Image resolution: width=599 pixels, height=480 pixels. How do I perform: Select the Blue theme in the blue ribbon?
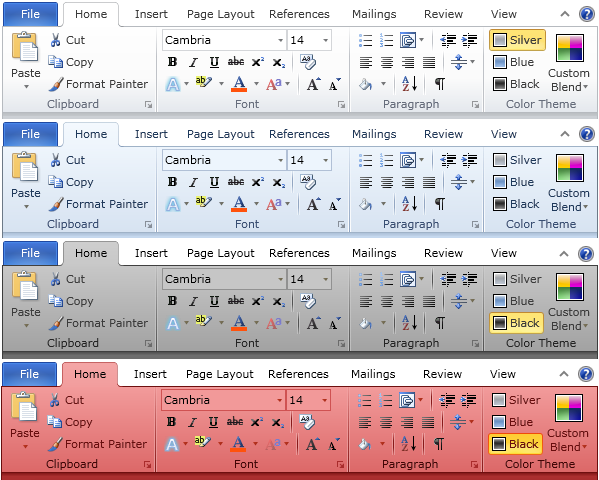(x=513, y=182)
